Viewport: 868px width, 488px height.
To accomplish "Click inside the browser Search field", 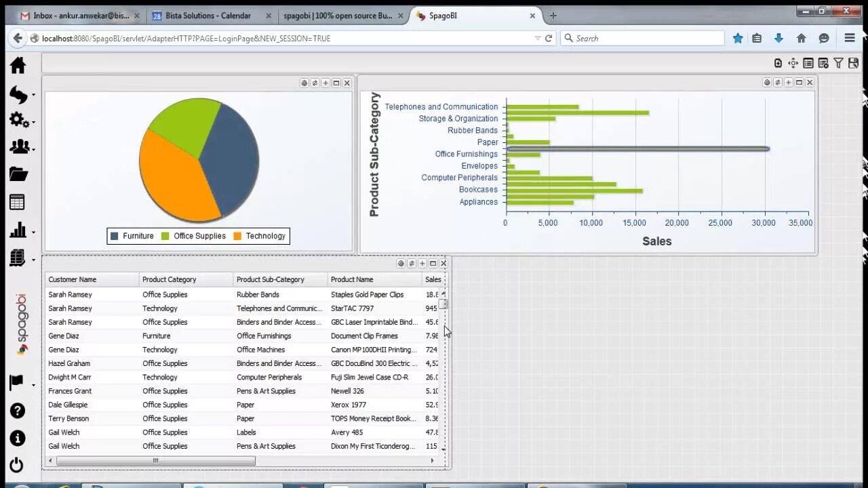I will pos(643,39).
